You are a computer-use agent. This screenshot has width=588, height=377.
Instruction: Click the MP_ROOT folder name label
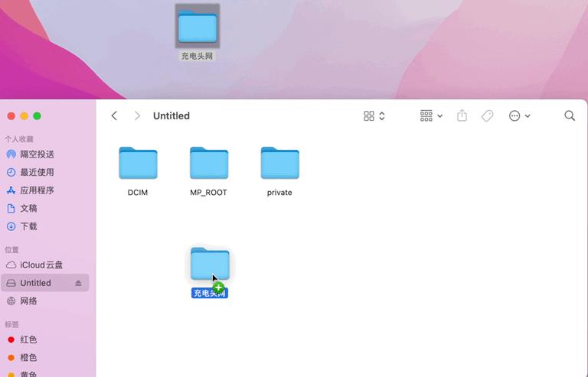click(208, 193)
